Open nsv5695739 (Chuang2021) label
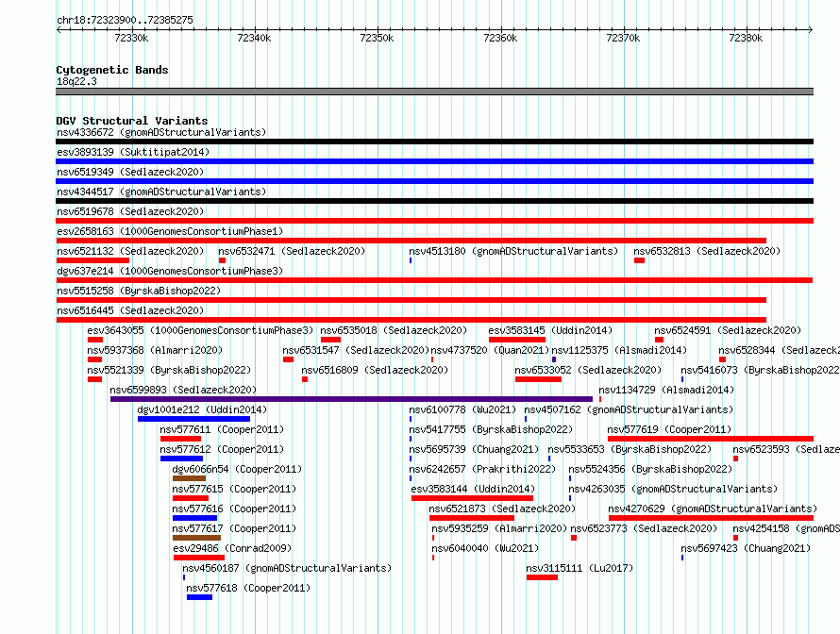This screenshot has width=840, height=634. pyautogui.click(x=474, y=449)
